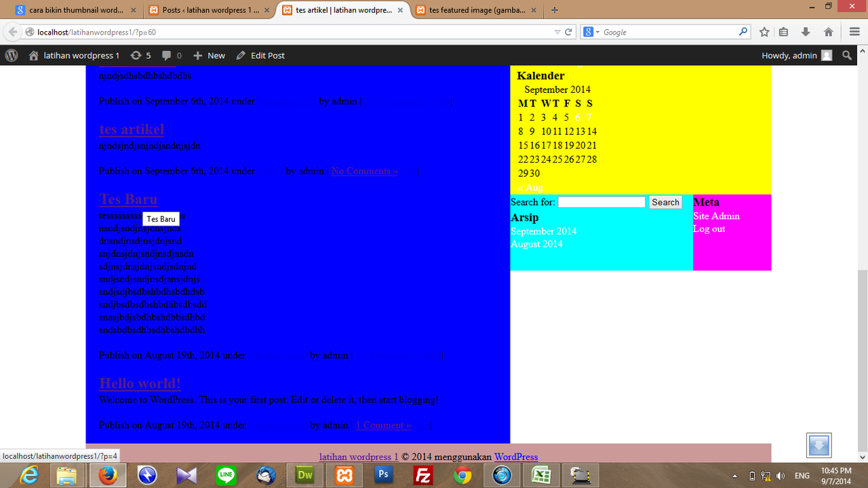The image size is (868, 488).
Task: Go to the Firefox home page icon
Action: coord(828,32)
